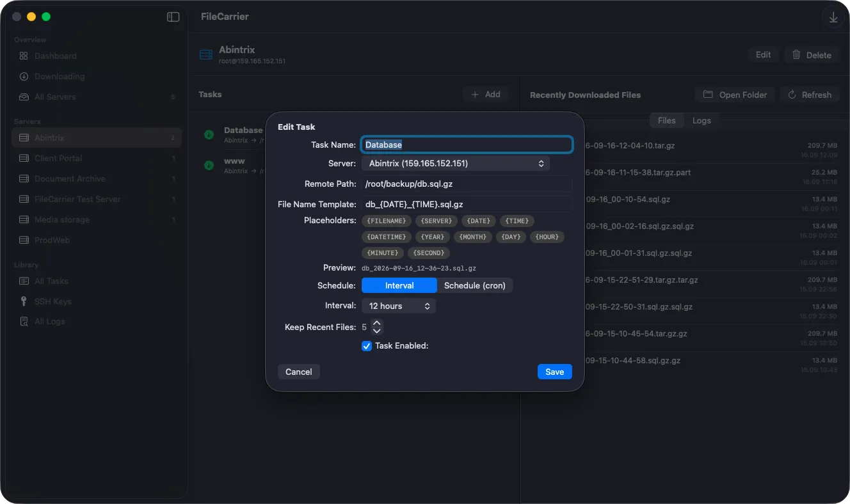The width and height of the screenshot is (850, 504).
Task: Click the SSH Keys key icon
Action: point(24,301)
